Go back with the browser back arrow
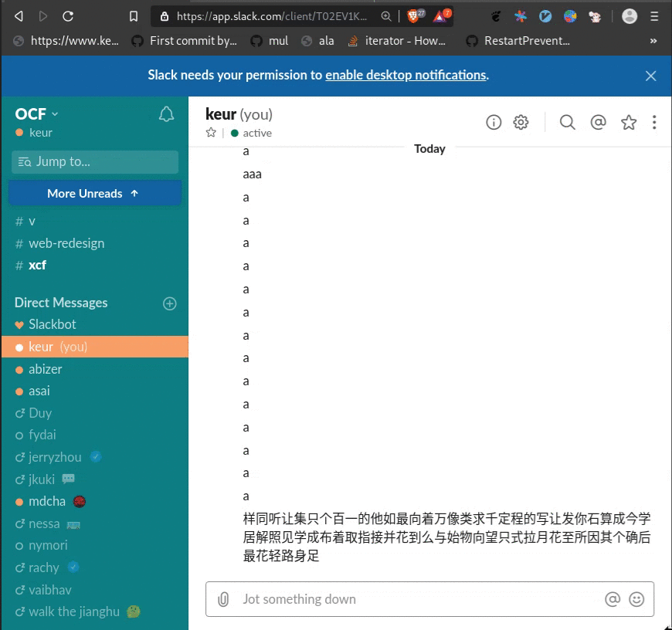This screenshot has width=672, height=630. (x=19, y=16)
